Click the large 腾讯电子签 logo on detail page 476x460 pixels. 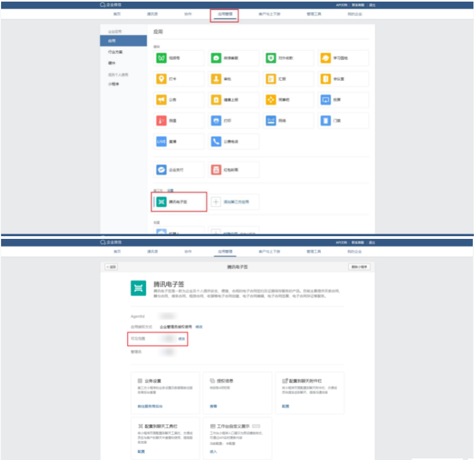138,288
